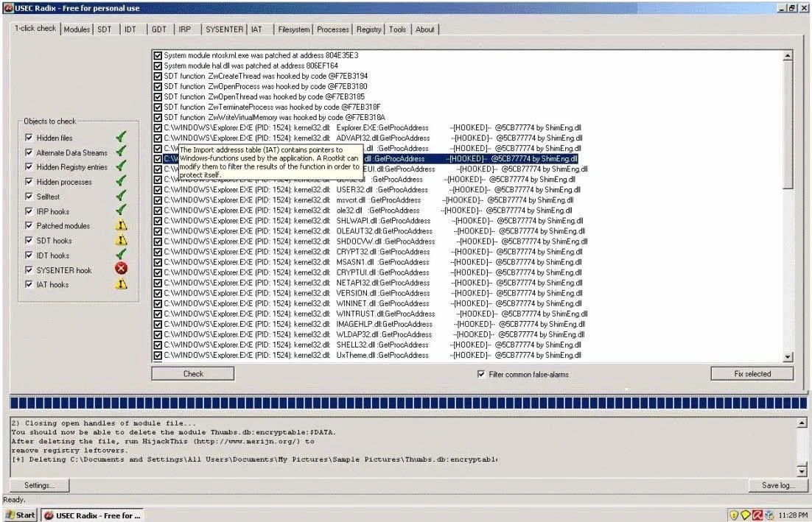This screenshot has height=522, width=812.
Task: Select the hal.dll patched row
Action: 251,66
